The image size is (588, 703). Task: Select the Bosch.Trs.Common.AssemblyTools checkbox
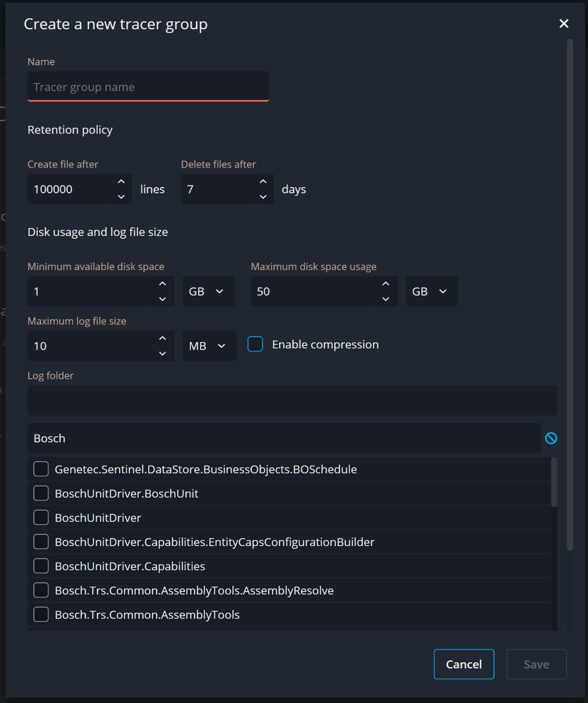coord(41,614)
